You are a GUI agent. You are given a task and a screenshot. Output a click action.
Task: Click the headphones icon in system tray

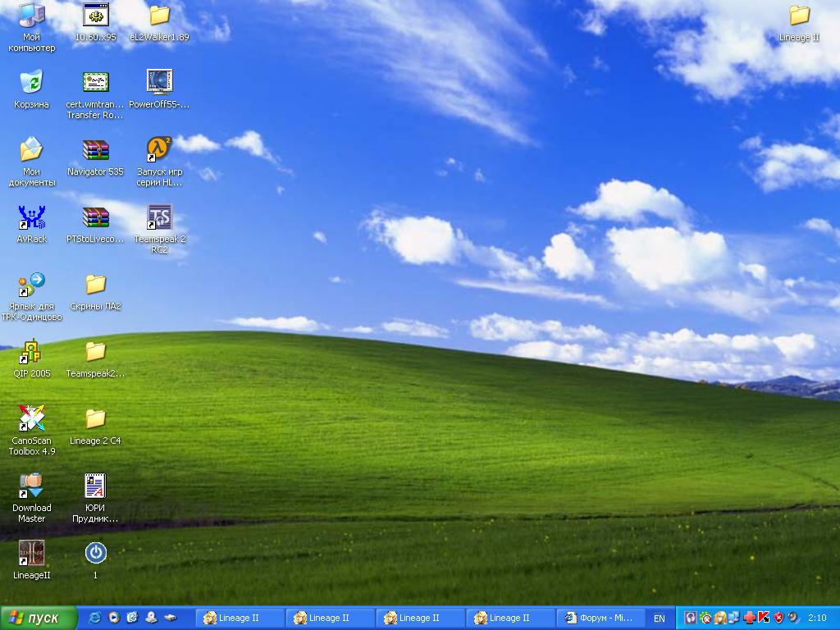691,618
